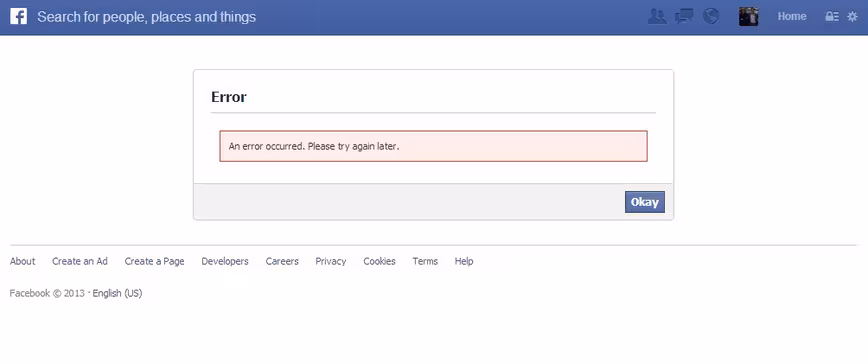Open the Create a Page link
The height and width of the screenshot is (364, 868).
(154, 261)
